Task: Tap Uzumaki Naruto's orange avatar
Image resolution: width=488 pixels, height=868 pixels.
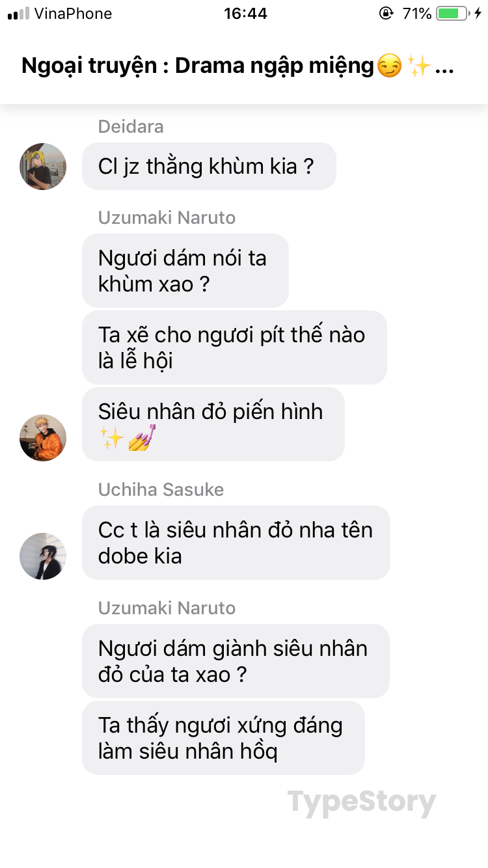Action: pos(43,438)
